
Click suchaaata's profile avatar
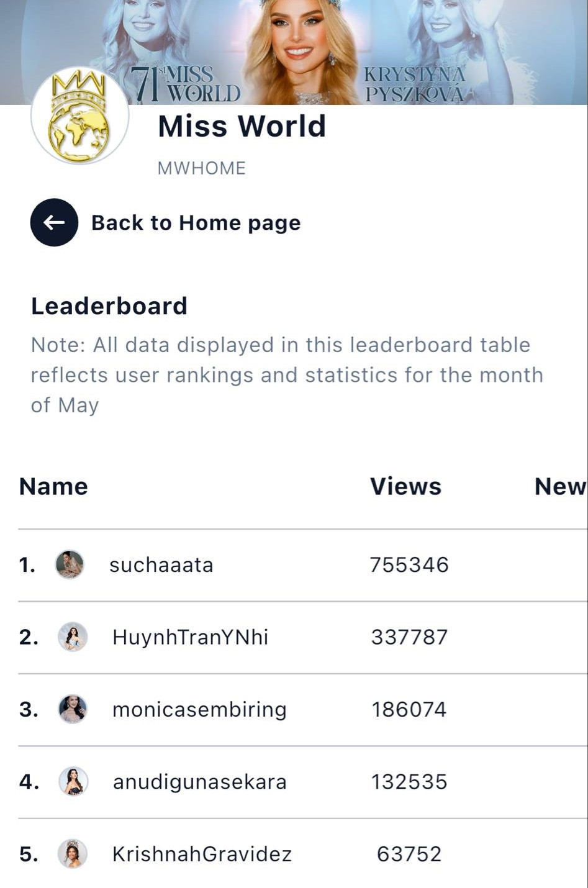(70, 564)
